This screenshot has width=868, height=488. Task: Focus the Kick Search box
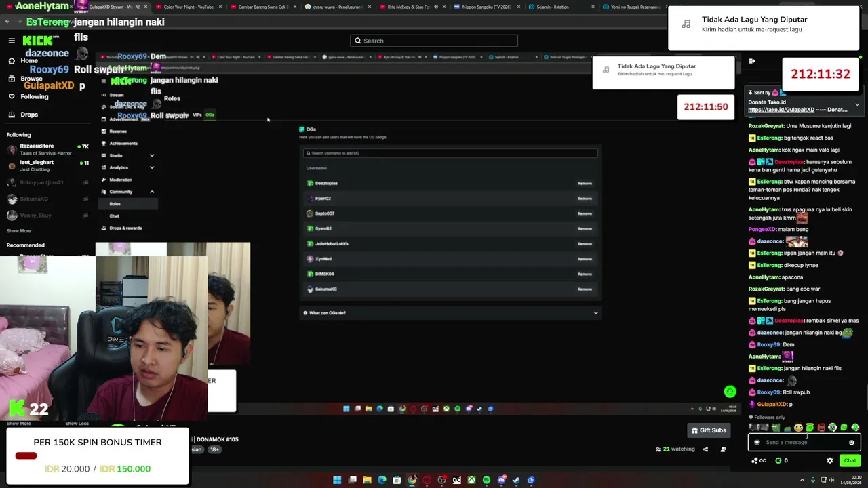point(434,41)
